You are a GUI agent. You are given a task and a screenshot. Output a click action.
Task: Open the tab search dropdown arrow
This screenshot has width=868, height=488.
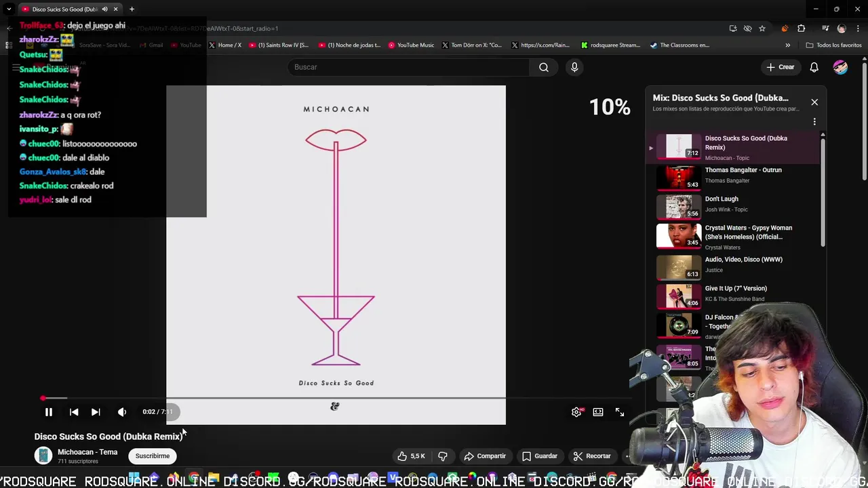pyautogui.click(x=8, y=9)
